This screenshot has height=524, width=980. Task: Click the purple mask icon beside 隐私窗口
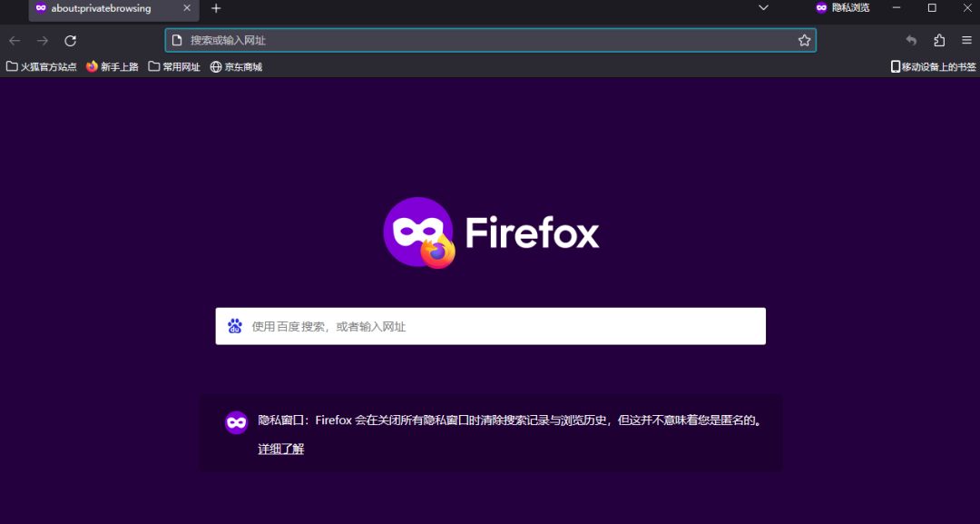pyautogui.click(x=236, y=423)
